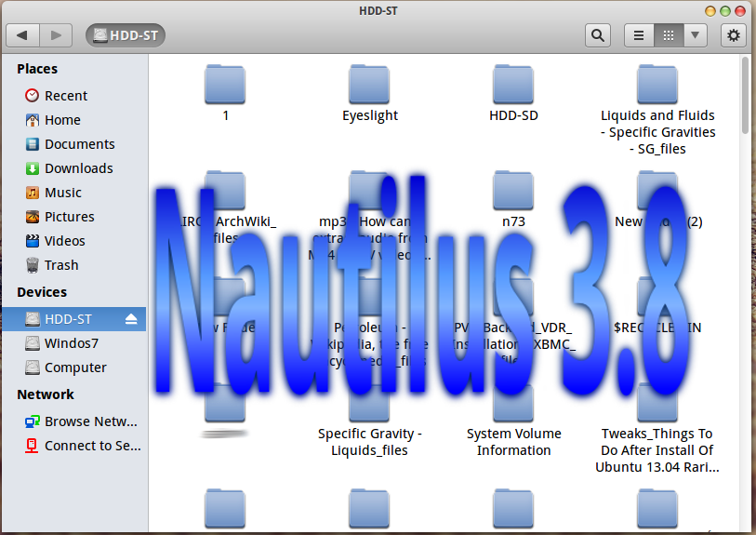The height and width of the screenshot is (535, 756).
Task: Click Connect to Server in sidebar
Action: (x=74, y=446)
